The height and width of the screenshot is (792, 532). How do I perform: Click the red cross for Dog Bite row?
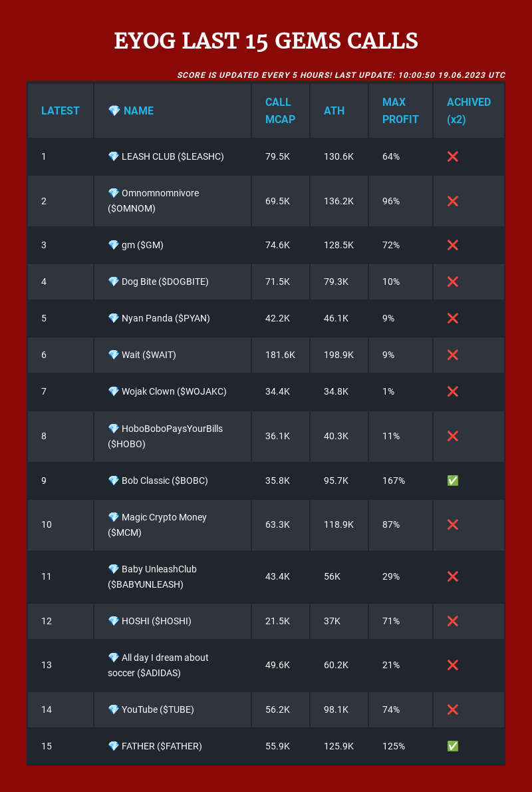452,282
